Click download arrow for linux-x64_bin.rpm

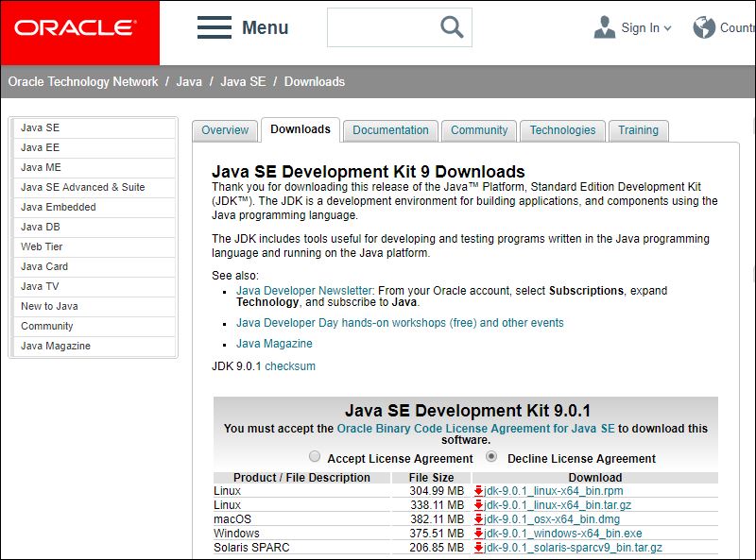click(478, 491)
